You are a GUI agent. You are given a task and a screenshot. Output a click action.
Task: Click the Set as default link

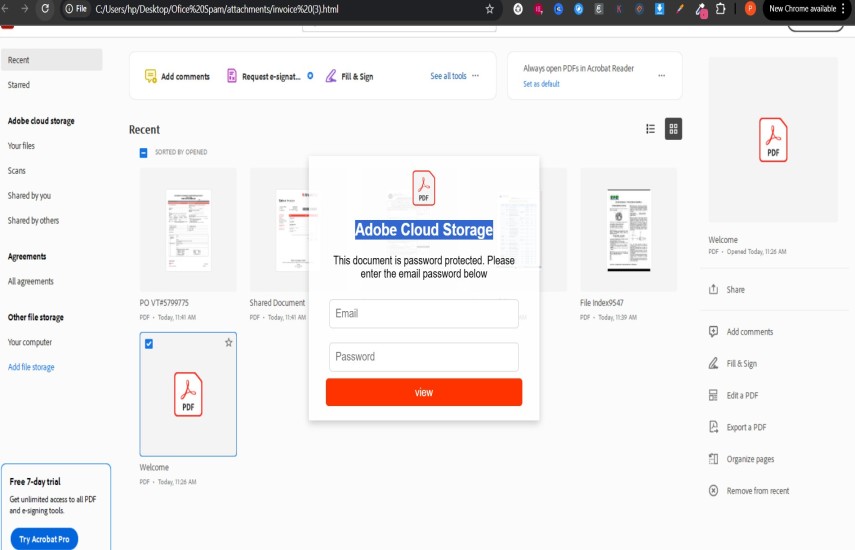541,84
